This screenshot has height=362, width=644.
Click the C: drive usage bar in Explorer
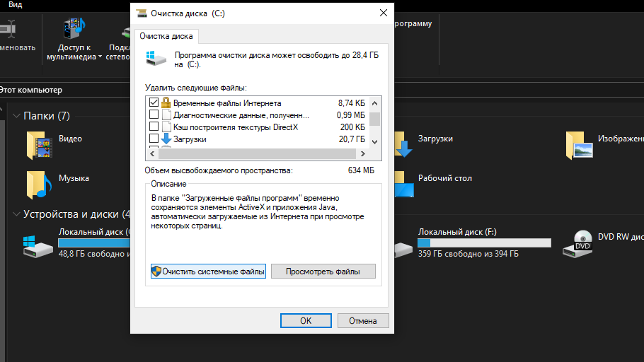(94, 243)
